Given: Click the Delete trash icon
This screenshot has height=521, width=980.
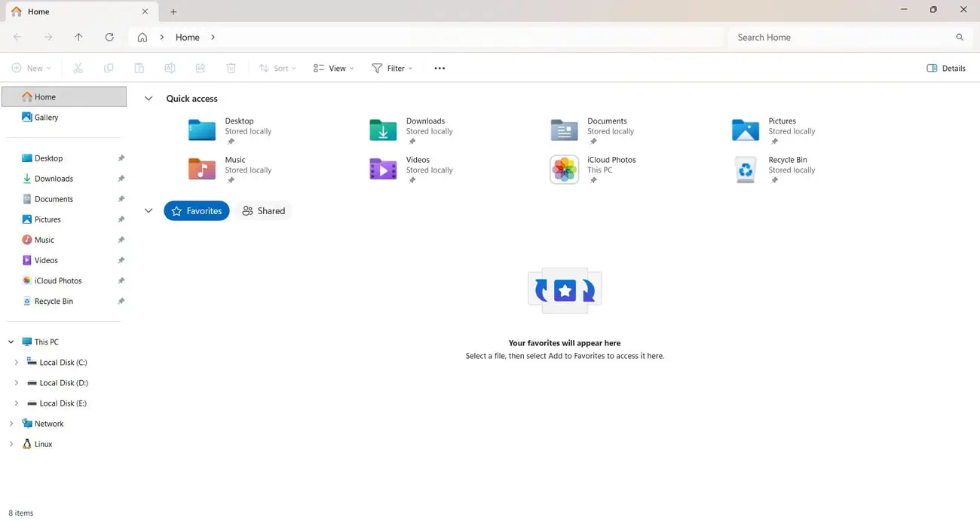Looking at the screenshot, I should tap(231, 68).
